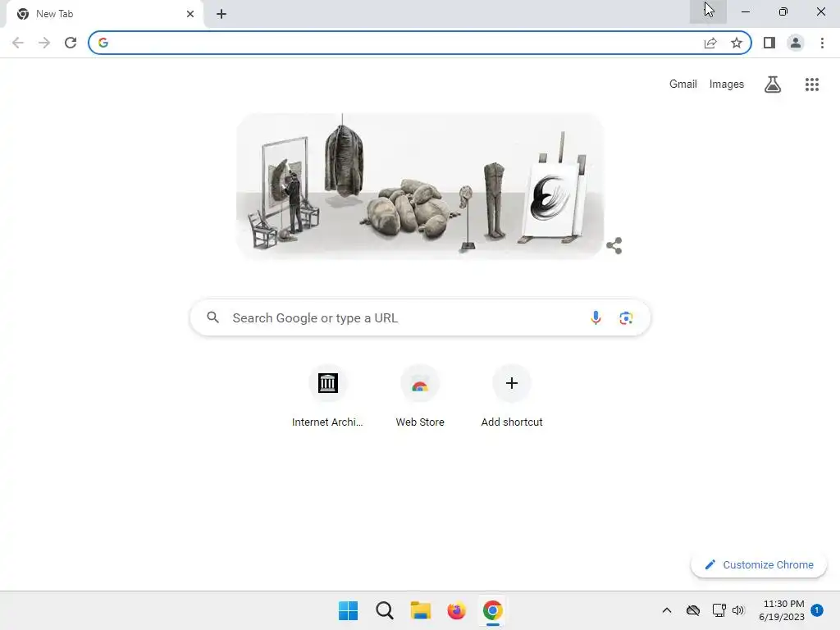Share this page from the address bar

pos(710,43)
